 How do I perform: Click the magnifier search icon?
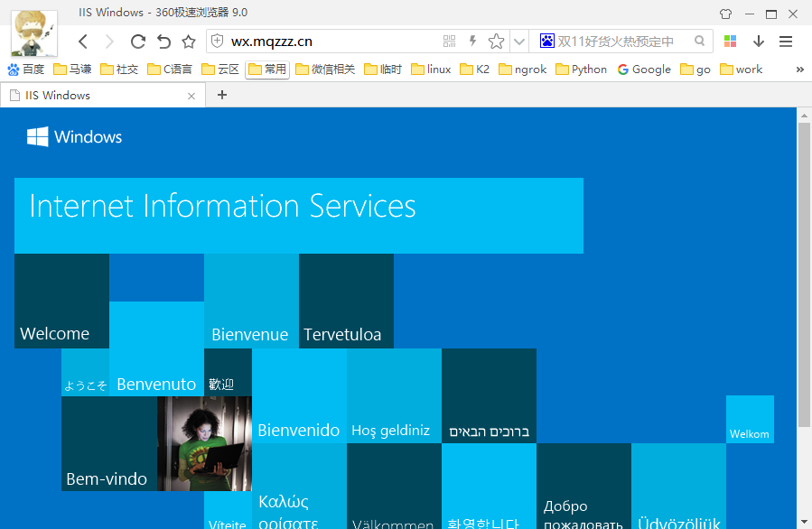pyautogui.click(x=700, y=41)
